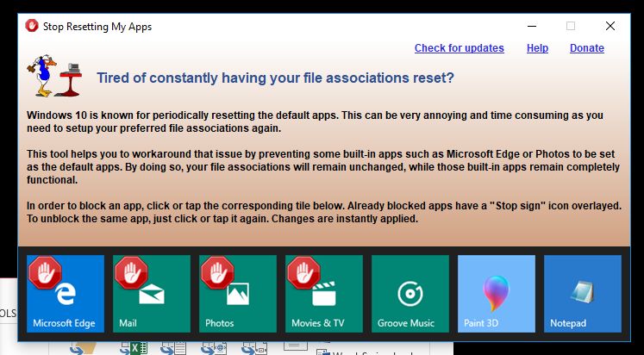Unblock the Photos app tile
Viewport: 644px width, 355px height.
[238, 294]
